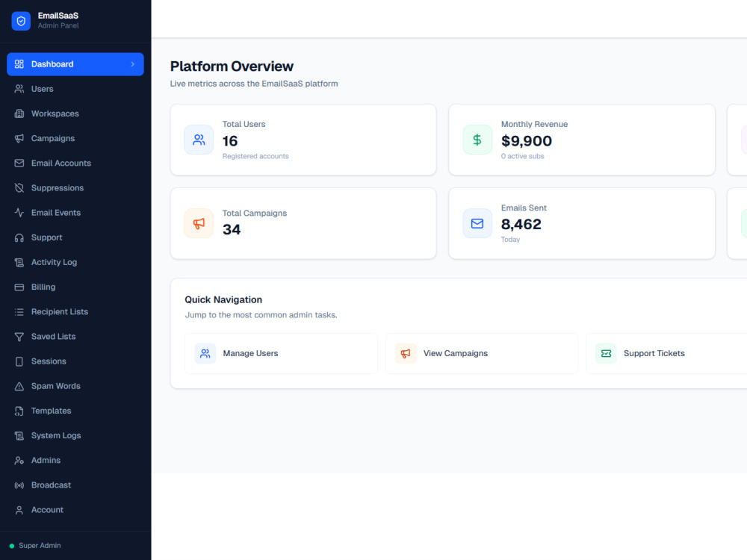This screenshot has height=560, width=747.
Task: Open the Admins page
Action: tap(75, 460)
